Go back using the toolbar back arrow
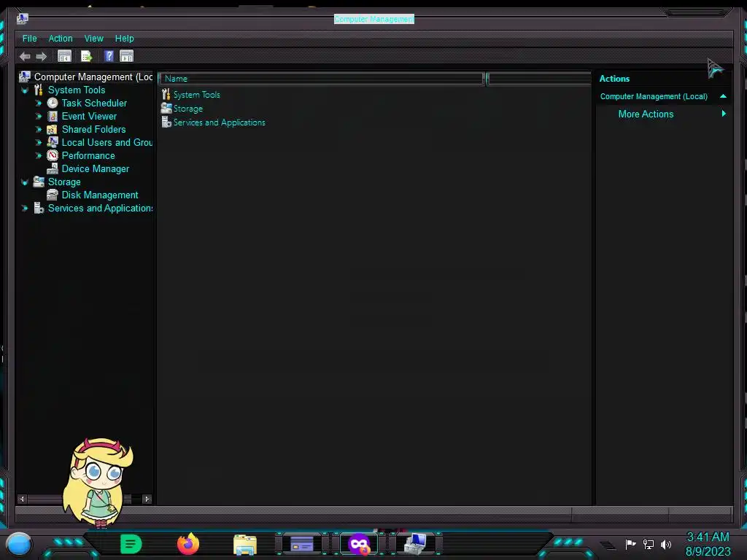747x560 pixels. [25, 57]
